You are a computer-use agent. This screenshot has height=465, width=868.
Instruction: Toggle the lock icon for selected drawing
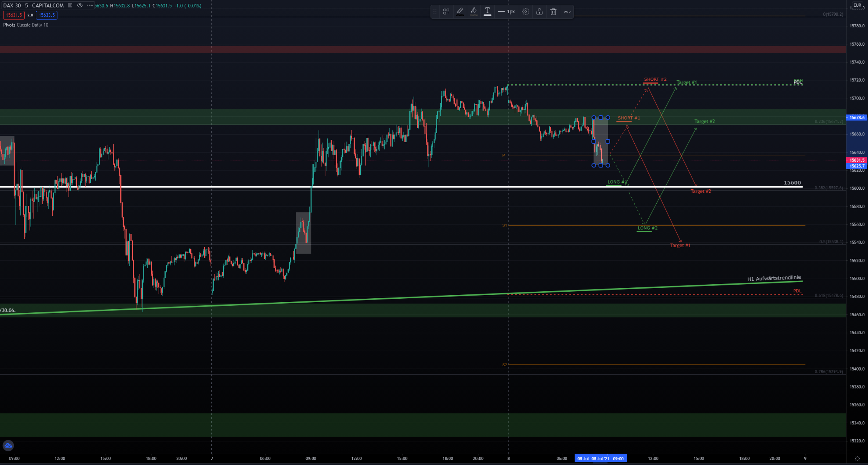(x=539, y=12)
